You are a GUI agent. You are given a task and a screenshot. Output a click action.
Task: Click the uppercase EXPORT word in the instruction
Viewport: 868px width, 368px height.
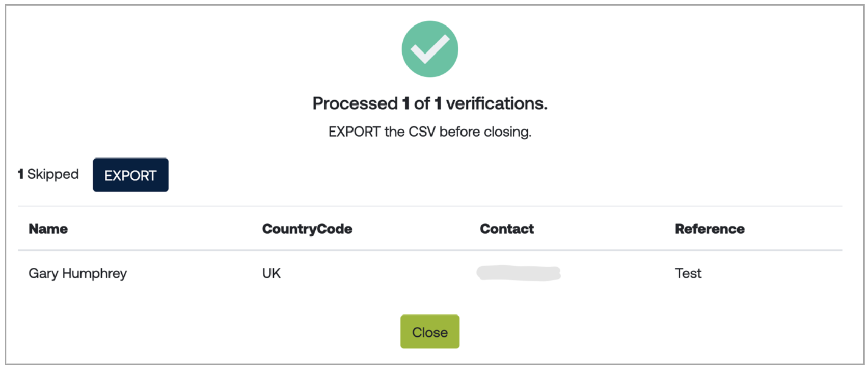coord(355,132)
